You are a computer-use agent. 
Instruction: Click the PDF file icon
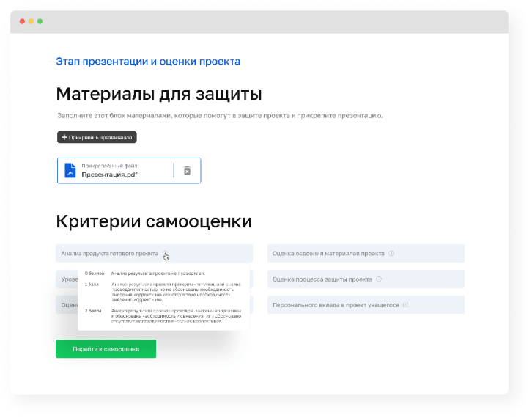click(70, 170)
